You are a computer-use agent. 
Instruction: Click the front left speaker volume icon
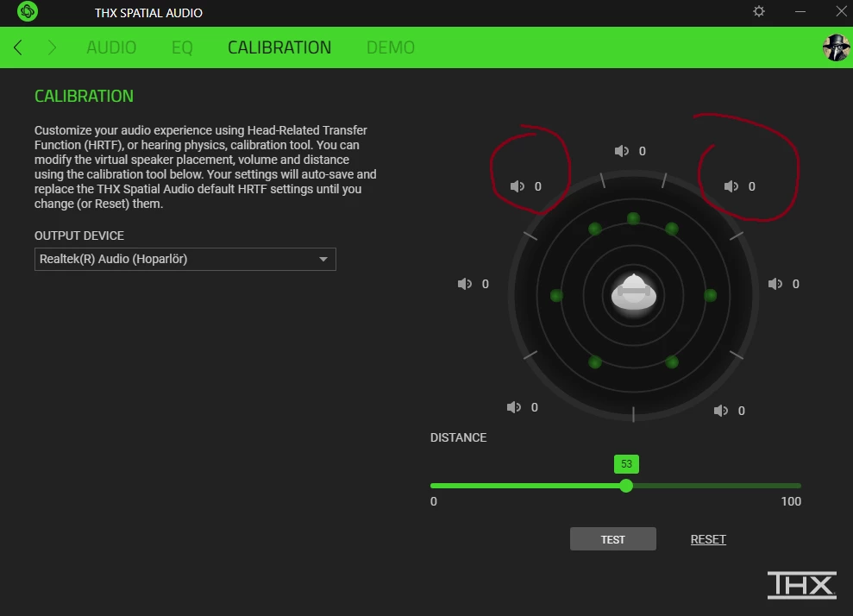pyautogui.click(x=517, y=186)
